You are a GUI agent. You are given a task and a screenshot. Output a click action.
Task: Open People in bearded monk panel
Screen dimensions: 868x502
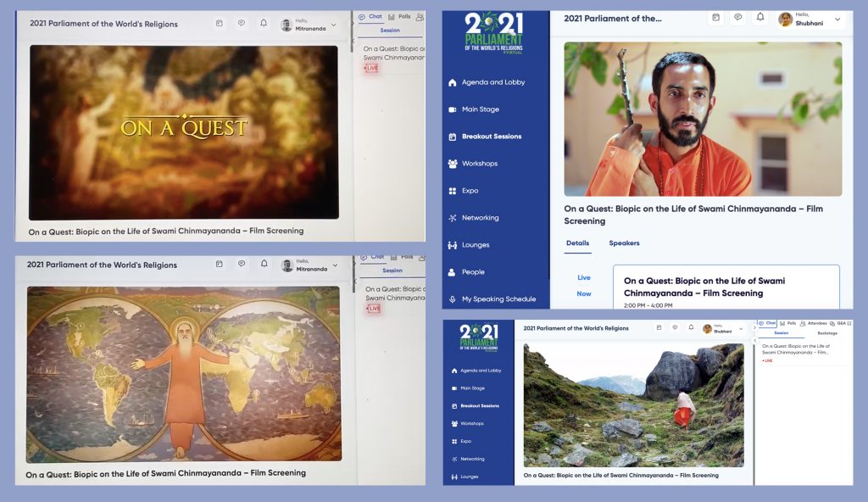point(466,272)
